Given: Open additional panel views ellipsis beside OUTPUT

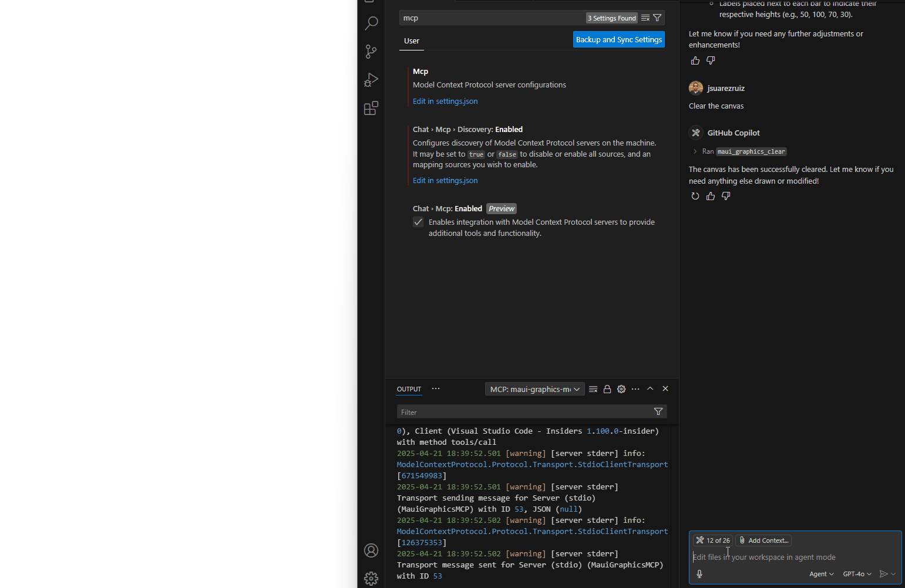Looking at the screenshot, I should [x=436, y=388].
